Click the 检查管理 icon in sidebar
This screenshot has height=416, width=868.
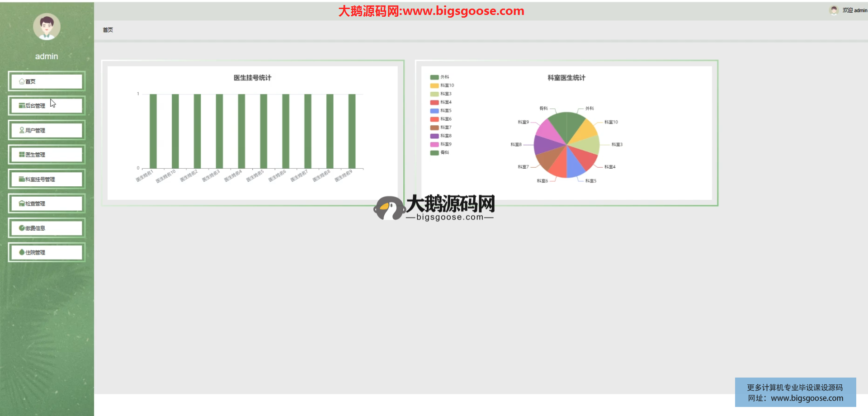pos(22,203)
